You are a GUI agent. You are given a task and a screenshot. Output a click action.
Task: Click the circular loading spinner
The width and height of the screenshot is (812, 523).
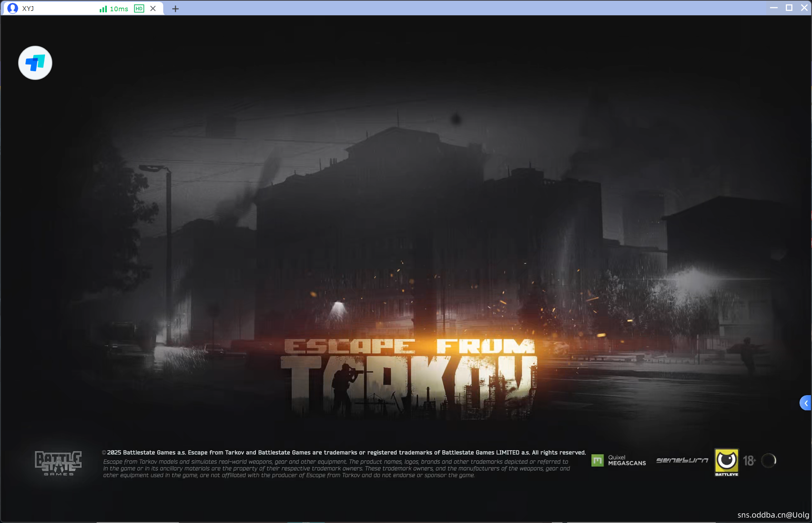769,461
